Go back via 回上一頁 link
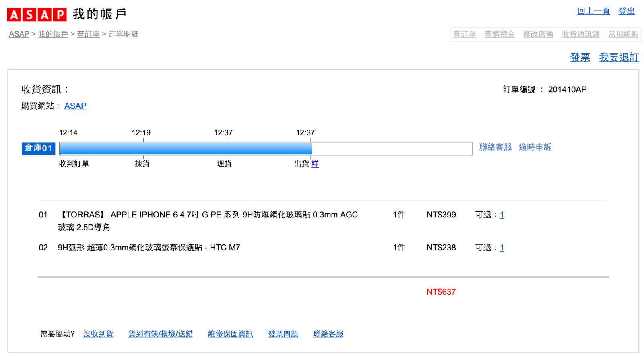This screenshot has width=644, height=358. tap(593, 11)
